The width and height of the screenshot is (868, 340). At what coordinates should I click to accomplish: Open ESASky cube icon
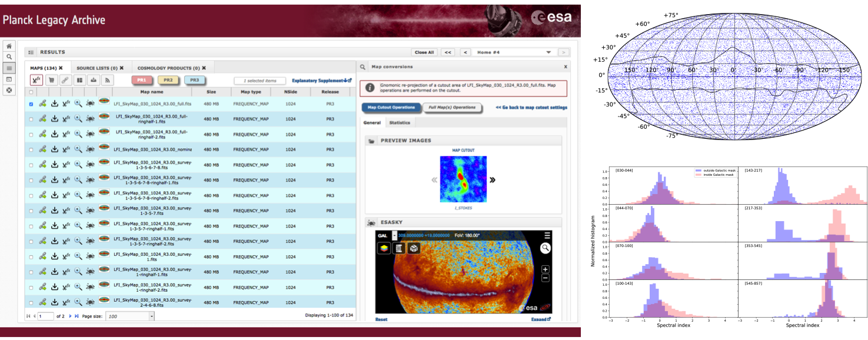coord(414,248)
